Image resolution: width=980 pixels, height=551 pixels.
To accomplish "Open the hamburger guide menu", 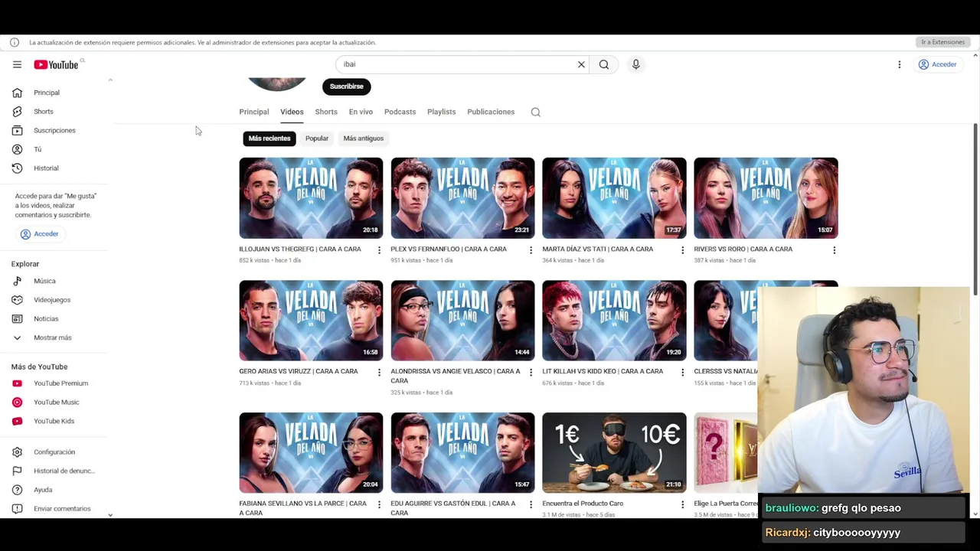I will click(x=17, y=64).
